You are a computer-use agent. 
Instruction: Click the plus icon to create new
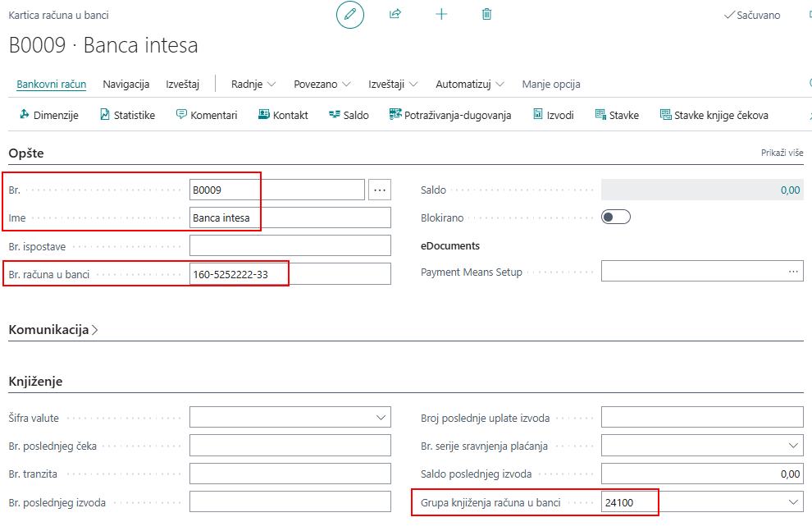[441, 15]
